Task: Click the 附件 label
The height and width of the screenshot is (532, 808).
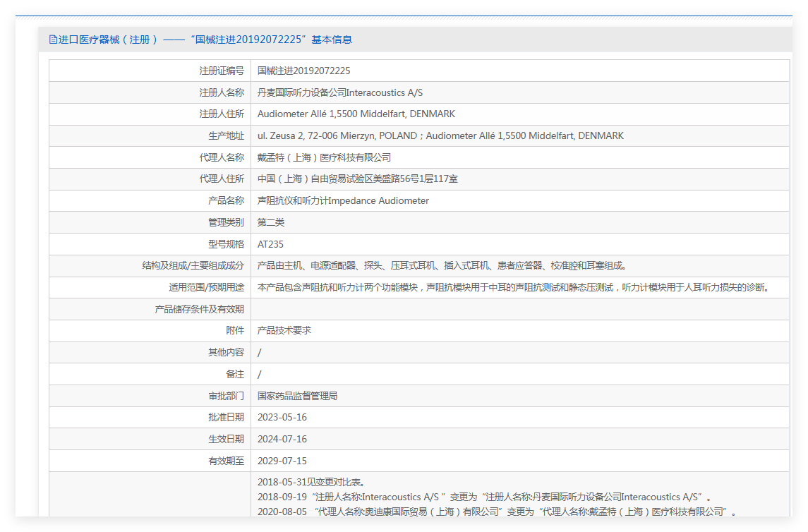Action: pos(235,331)
